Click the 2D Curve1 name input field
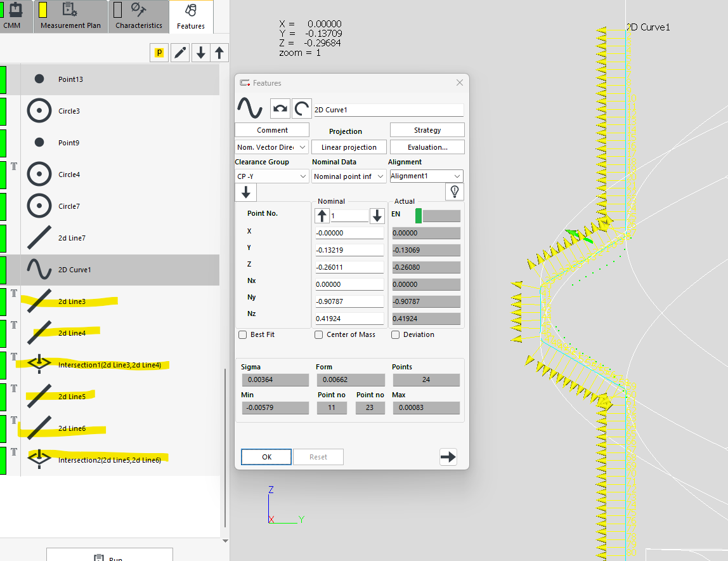 (388, 110)
